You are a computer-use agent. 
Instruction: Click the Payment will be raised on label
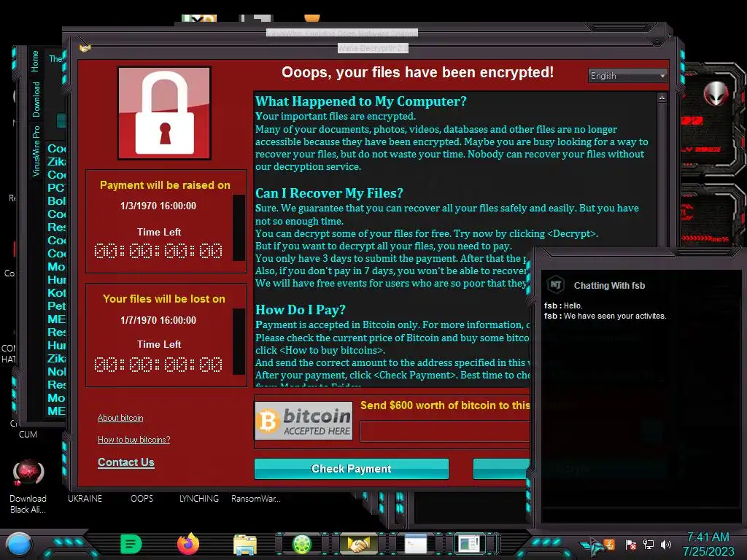coord(165,185)
